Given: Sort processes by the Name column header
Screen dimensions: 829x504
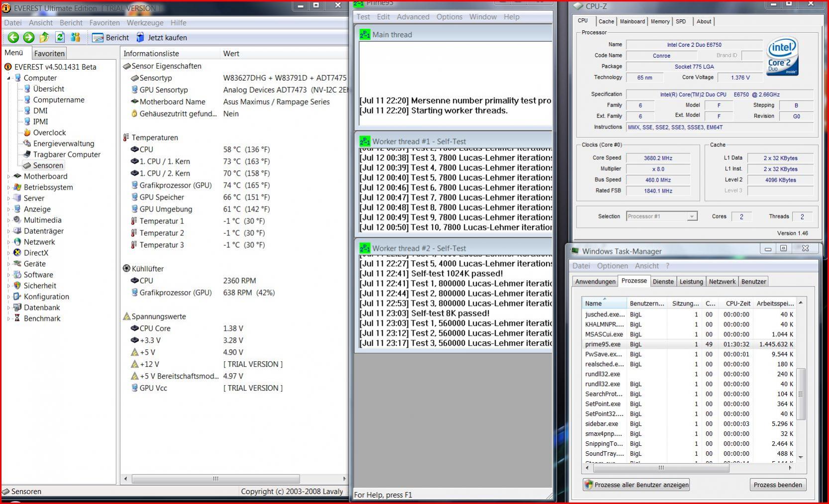Looking at the screenshot, I should [x=604, y=303].
